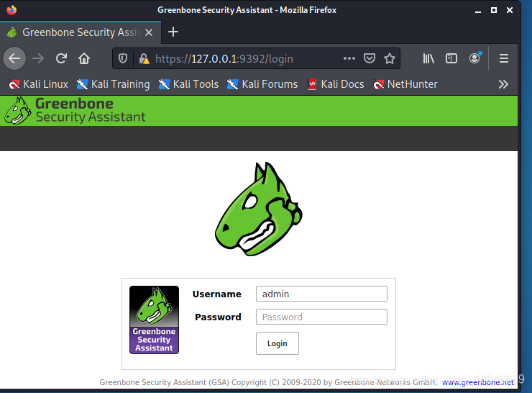Click the large green dragon logo
Screen dimensions: 532x393
[259, 209]
